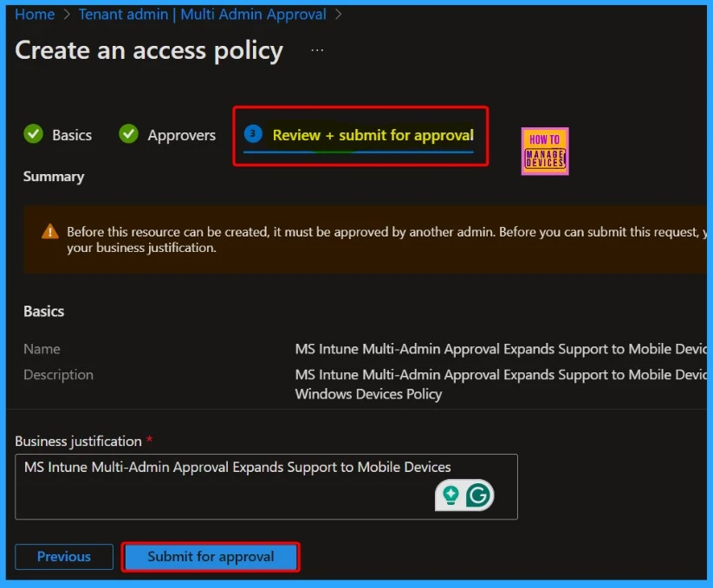Click 'Windows Devices Policy' description text
713x588 pixels.
(x=368, y=394)
